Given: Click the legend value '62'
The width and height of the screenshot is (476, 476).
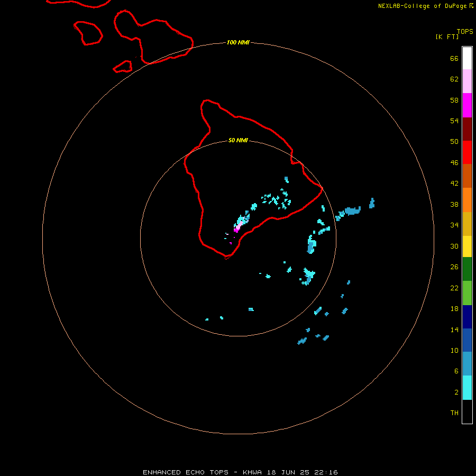Looking at the screenshot, I should (454, 79).
